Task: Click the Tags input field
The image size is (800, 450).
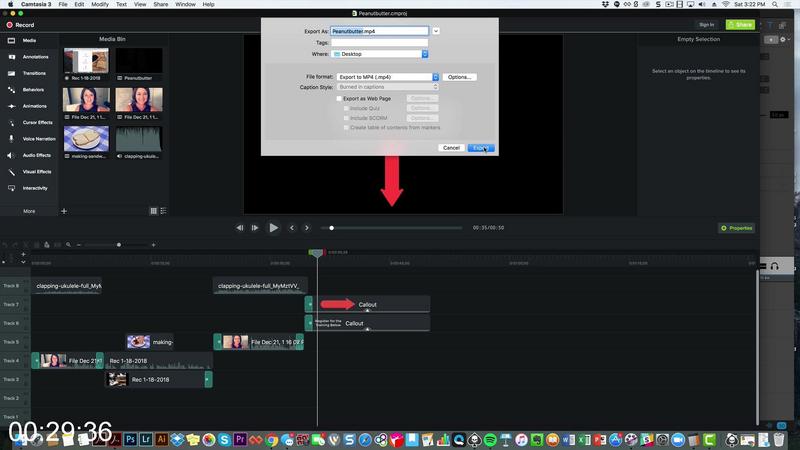Action: [x=380, y=43]
